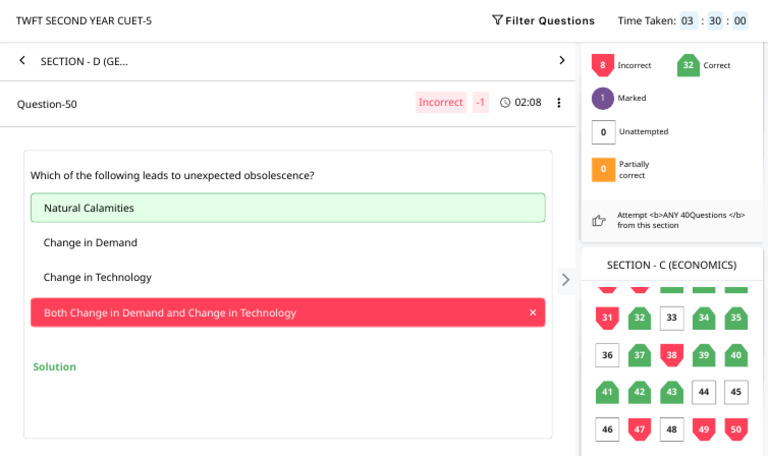768x456 pixels.
Task: Click the hours value 03 in timer
Action: click(688, 21)
